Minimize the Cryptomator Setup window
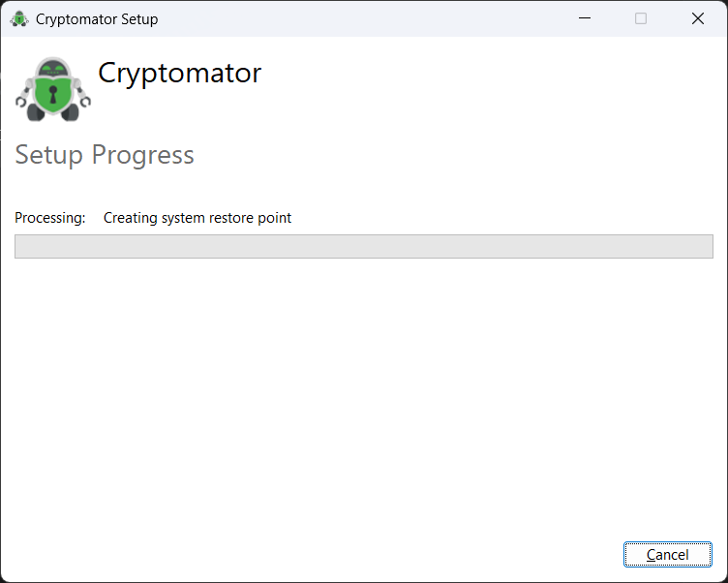Image resolution: width=728 pixels, height=583 pixels. pos(584,18)
